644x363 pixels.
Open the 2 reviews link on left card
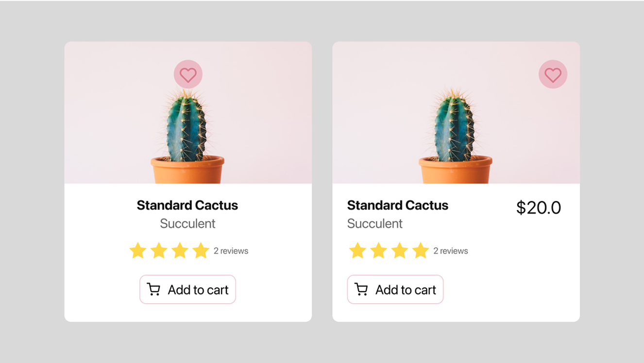[231, 251]
